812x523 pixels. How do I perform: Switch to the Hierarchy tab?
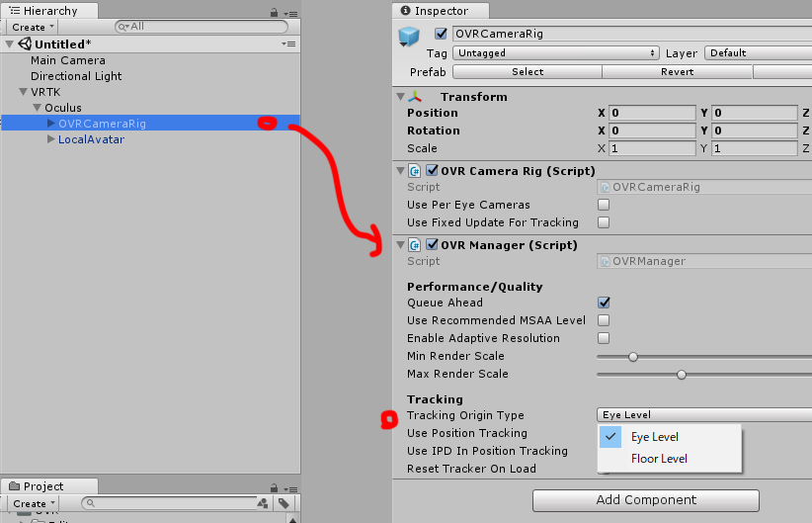(x=49, y=10)
